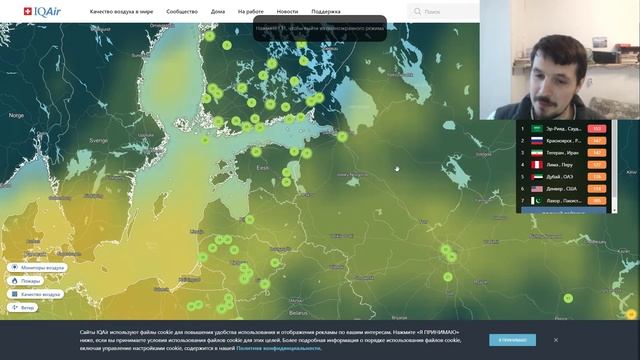Close the cookie banner with X

[556, 340]
